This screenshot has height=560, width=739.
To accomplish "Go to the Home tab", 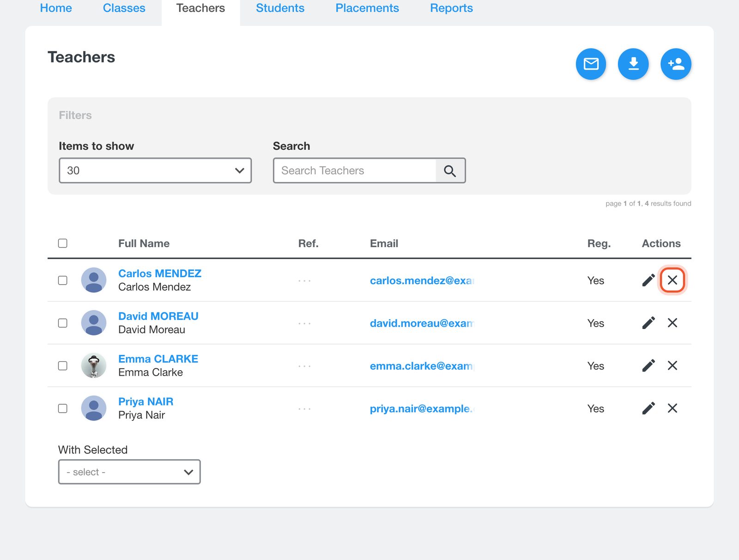I will click(56, 8).
